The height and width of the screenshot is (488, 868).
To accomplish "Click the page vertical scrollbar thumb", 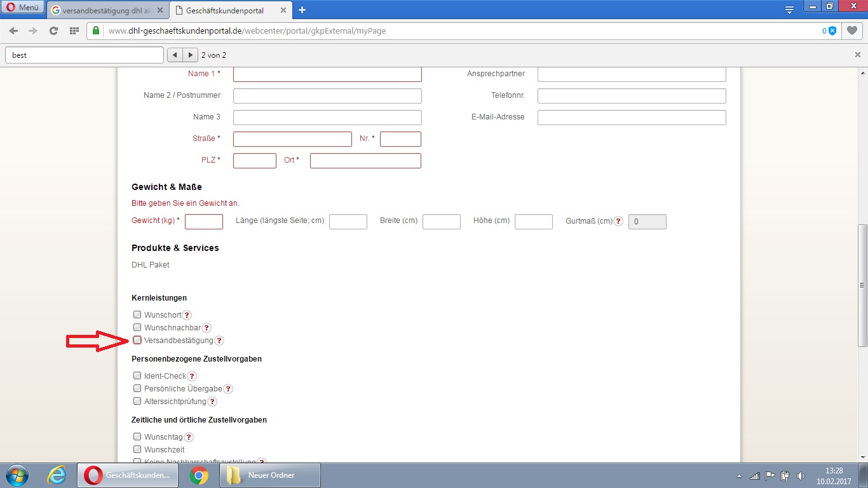I will [862, 285].
